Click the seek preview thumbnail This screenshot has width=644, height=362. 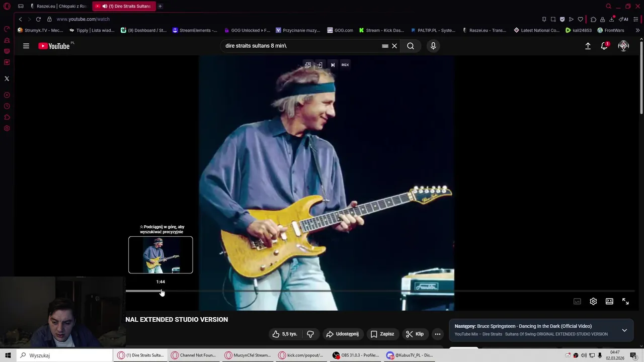[160, 255]
